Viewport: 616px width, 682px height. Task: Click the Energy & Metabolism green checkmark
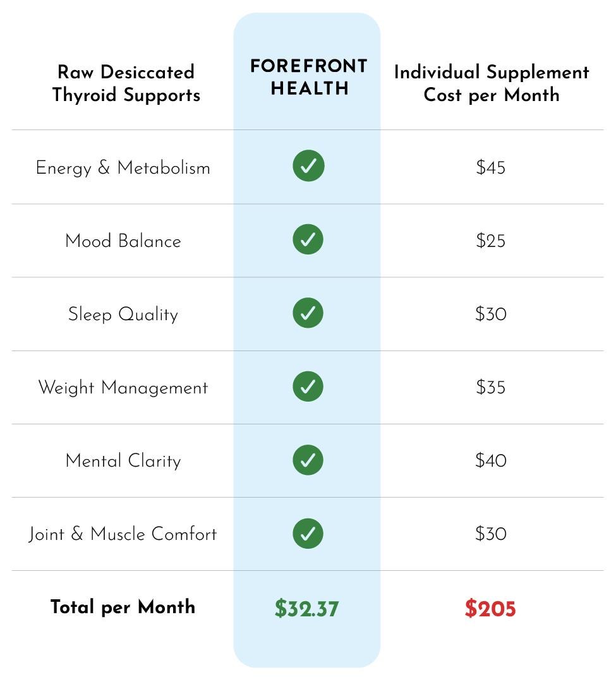pos(308,165)
